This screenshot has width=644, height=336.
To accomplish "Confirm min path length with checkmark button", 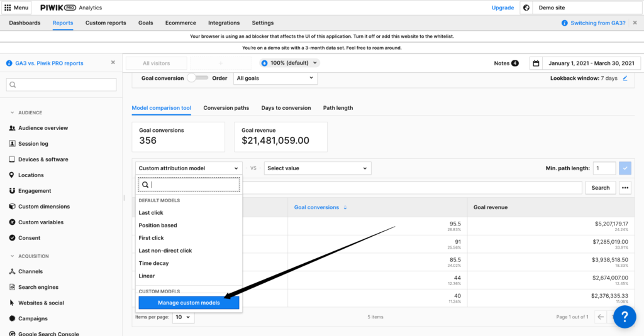I will point(625,168).
